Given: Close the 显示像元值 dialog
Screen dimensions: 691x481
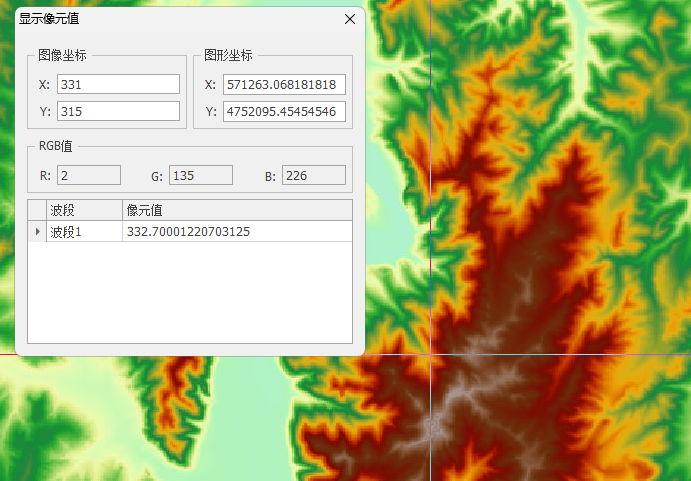Looking at the screenshot, I should [349, 19].
